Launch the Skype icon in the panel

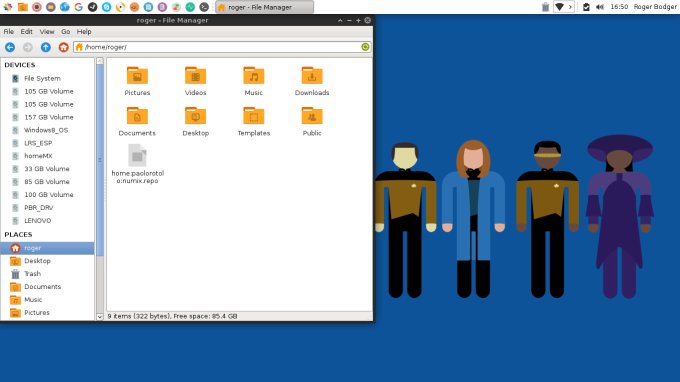(106, 7)
